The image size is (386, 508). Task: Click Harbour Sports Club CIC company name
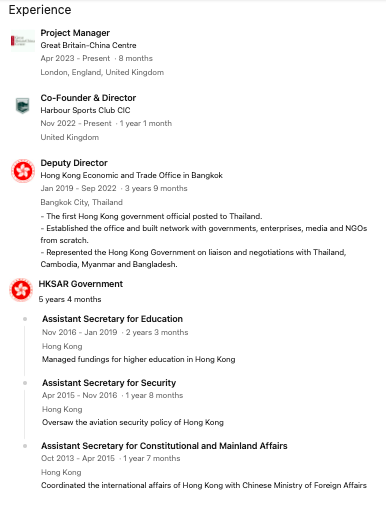(x=85, y=110)
